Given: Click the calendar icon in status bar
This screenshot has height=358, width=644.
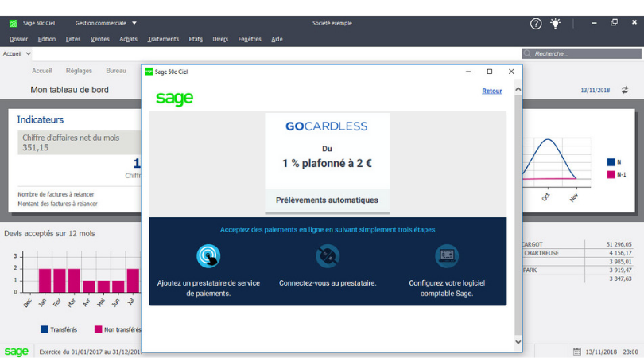Looking at the screenshot, I should click(577, 352).
